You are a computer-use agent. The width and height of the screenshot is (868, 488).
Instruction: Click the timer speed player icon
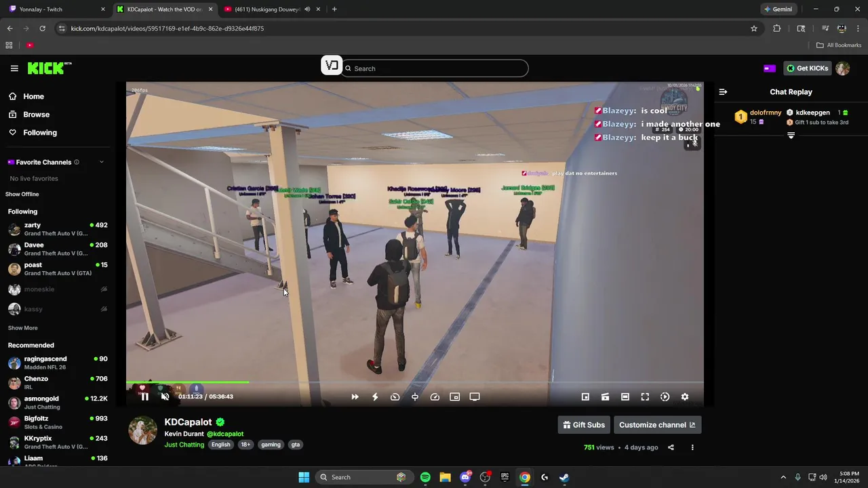pyautogui.click(x=395, y=397)
